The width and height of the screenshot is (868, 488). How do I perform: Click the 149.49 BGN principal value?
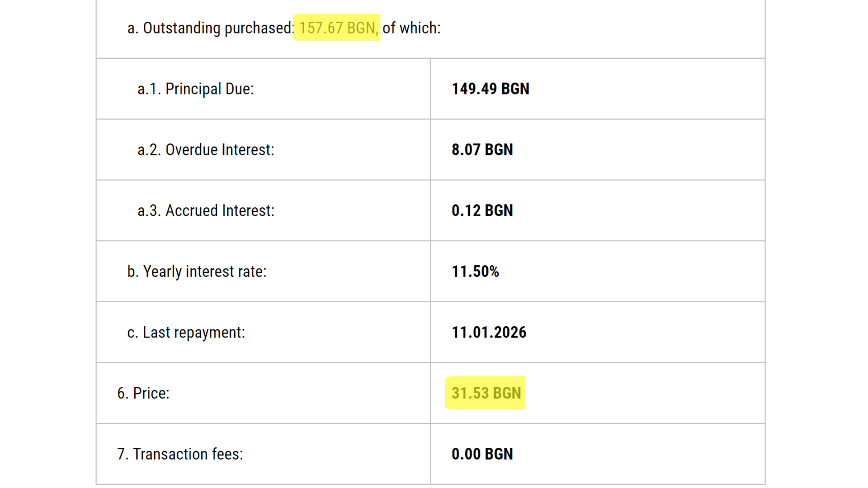[x=491, y=89]
